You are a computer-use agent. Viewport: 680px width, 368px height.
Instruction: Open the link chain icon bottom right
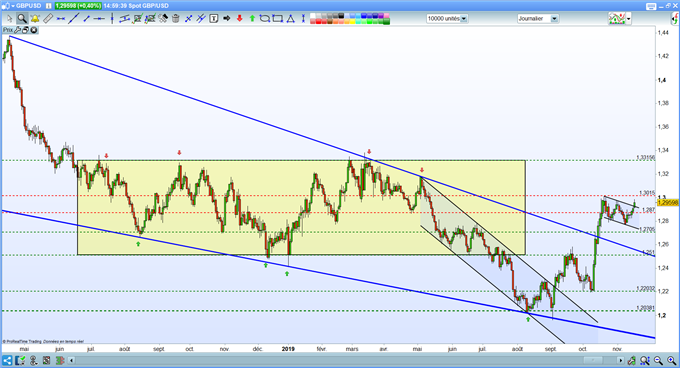pos(632,360)
